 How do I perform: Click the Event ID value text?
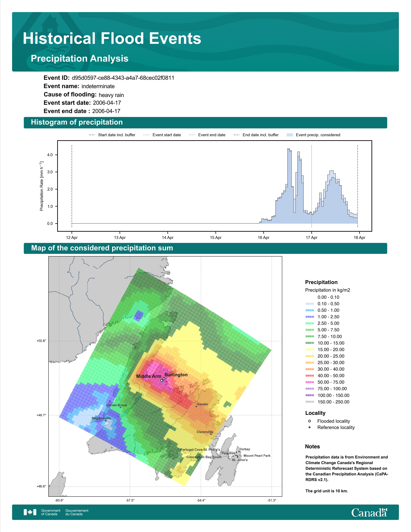click(123, 78)
